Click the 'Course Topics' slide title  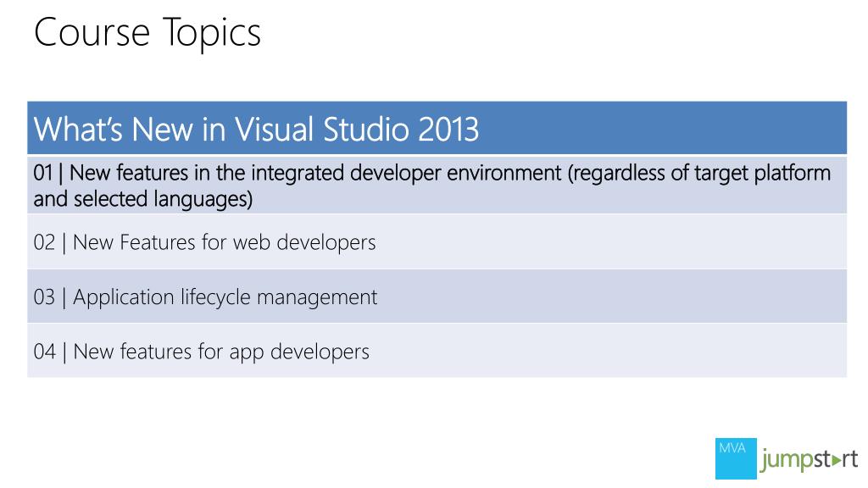point(147,33)
